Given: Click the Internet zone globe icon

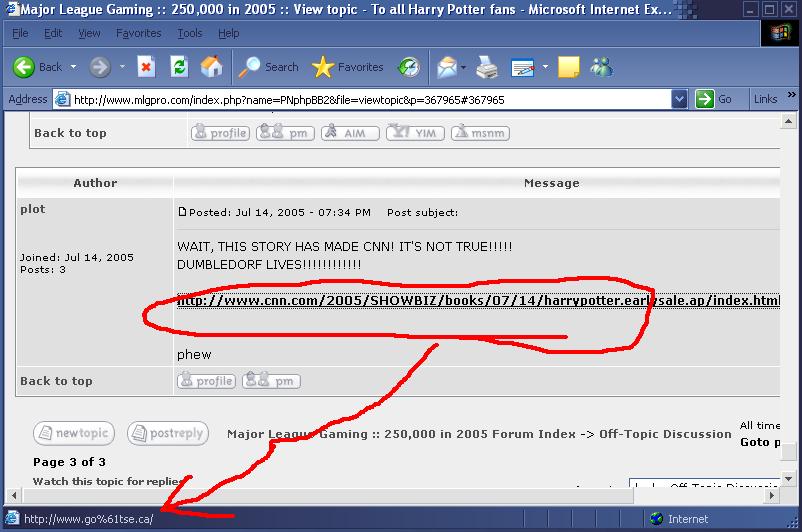Looking at the screenshot, I should [657, 519].
